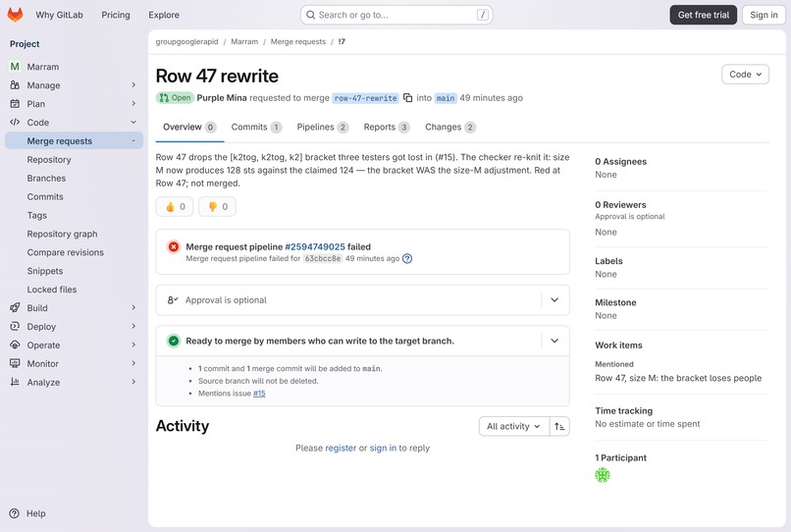Click the GitLab fox logo
Viewport: 791px width, 532px height.
tap(15, 15)
